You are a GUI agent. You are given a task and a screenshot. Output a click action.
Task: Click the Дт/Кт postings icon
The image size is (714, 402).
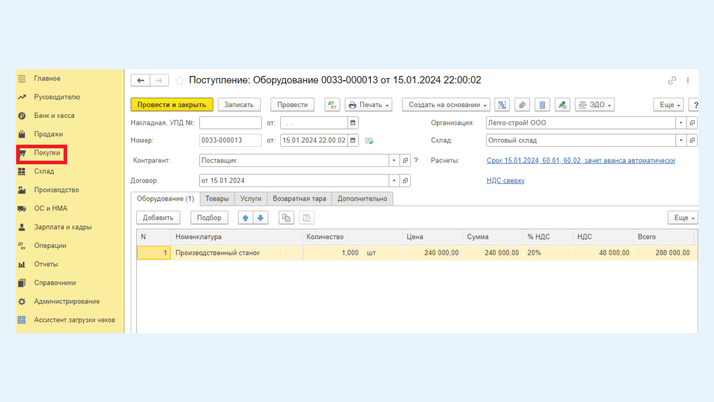332,105
